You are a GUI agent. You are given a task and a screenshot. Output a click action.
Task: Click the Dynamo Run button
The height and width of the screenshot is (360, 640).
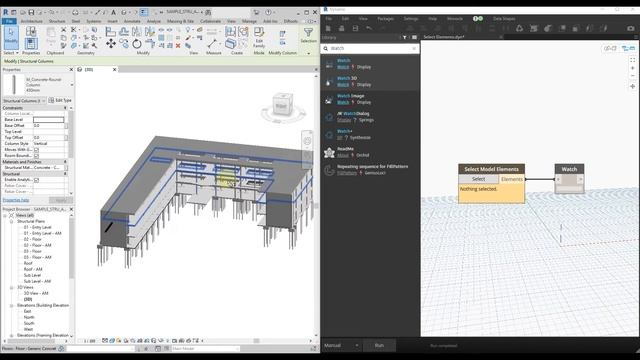tap(379, 345)
